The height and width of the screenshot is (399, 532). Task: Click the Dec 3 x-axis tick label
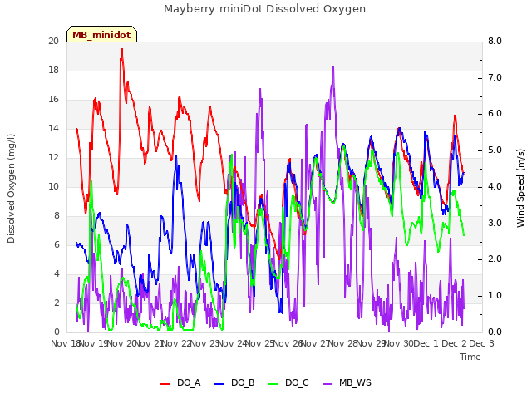click(482, 343)
